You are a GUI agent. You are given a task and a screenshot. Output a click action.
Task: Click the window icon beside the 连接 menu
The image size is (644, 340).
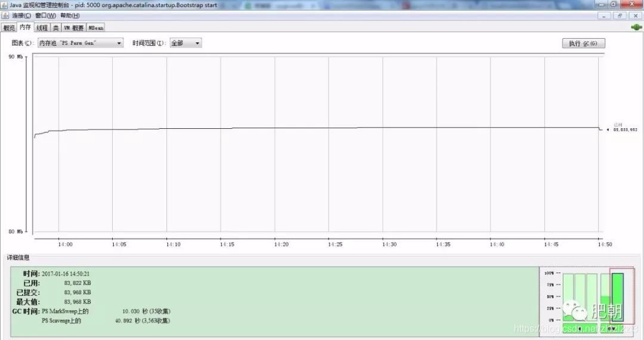pyautogui.click(x=5, y=16)
